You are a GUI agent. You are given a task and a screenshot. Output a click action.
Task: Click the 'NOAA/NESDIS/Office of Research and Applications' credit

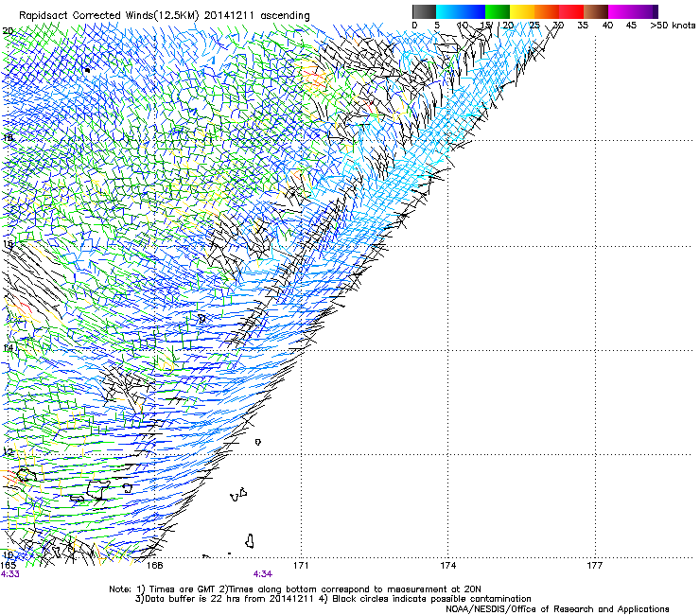click(x=557, y=609)
